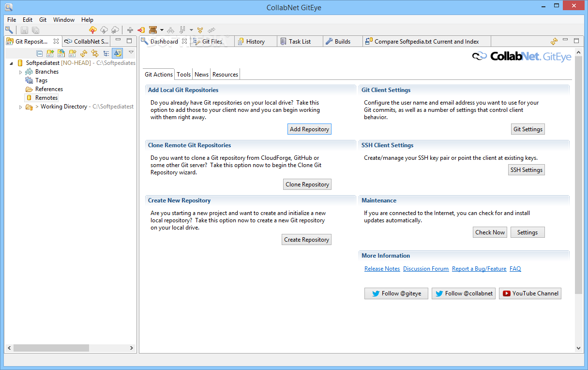Collapse the Softpediatest repository node

(11, 63)
